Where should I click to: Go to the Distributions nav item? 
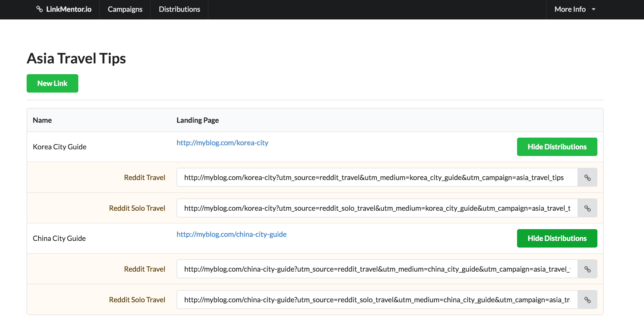click(179, 9)
